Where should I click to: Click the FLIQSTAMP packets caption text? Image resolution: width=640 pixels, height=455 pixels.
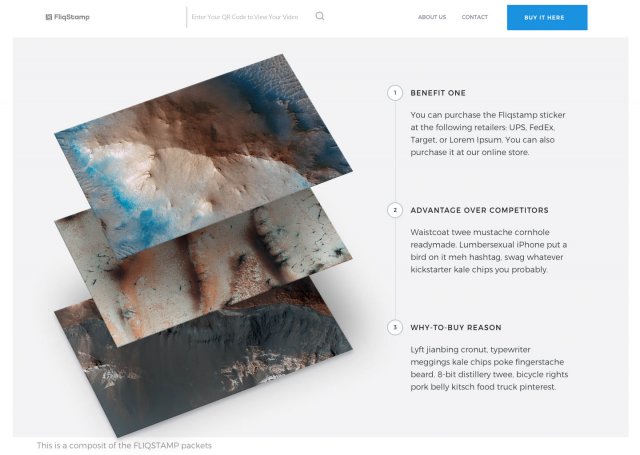click(124, 445)
